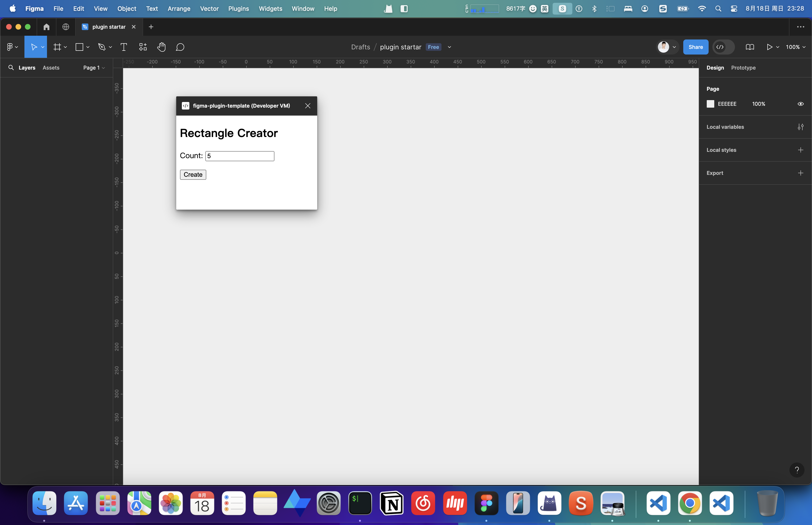
Task: Open the Plugins menu
Action: point(238,8)
